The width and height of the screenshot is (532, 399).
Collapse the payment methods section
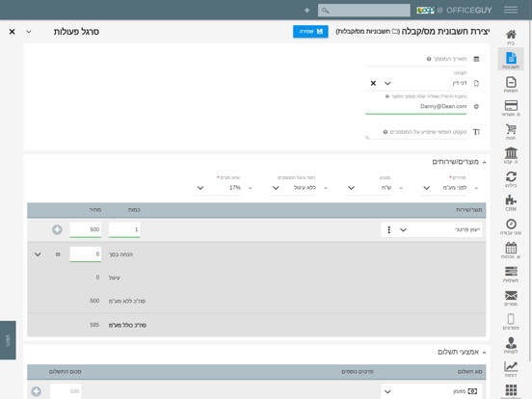484,353
